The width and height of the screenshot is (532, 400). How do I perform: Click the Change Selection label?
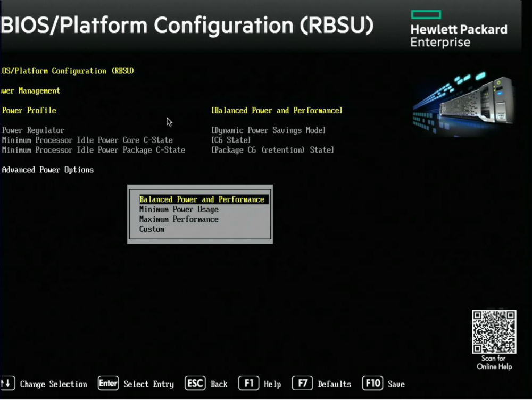pyautogui.click(x=54, y=384)
